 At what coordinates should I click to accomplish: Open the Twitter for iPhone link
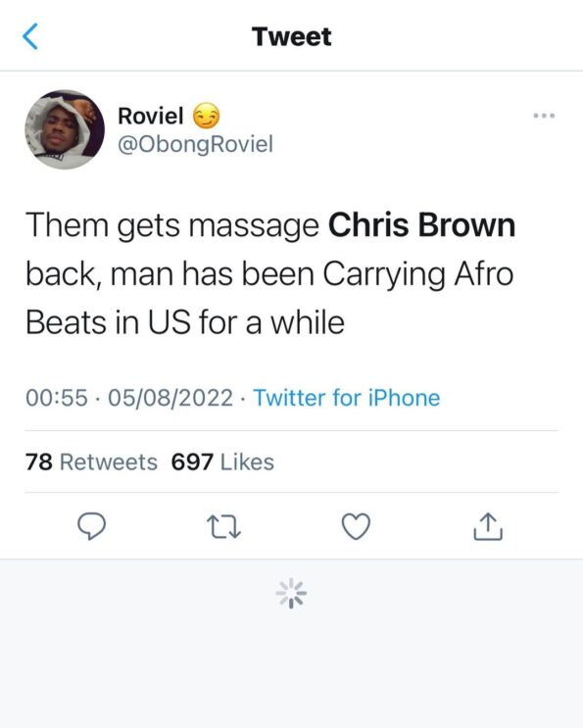point(346,398)
